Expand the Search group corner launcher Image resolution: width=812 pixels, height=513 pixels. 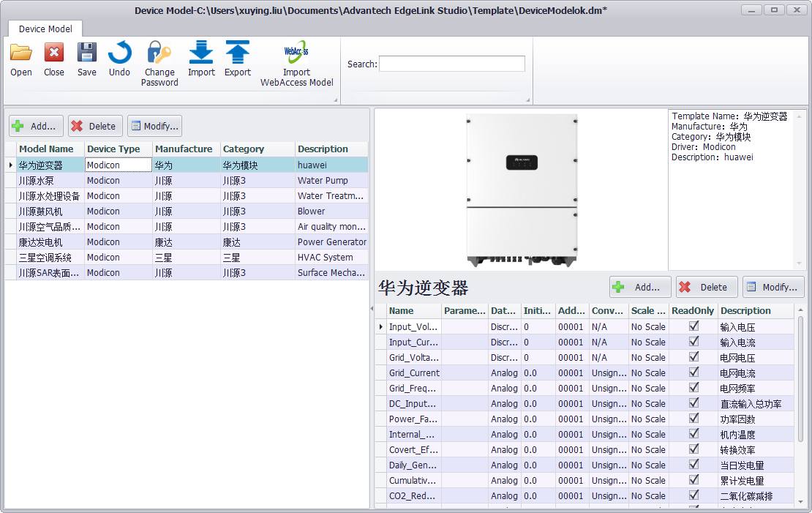coord(527,100)
